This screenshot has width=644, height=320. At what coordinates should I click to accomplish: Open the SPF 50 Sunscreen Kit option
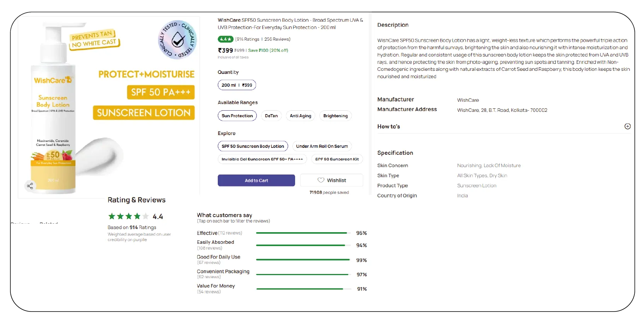(337, 159)
